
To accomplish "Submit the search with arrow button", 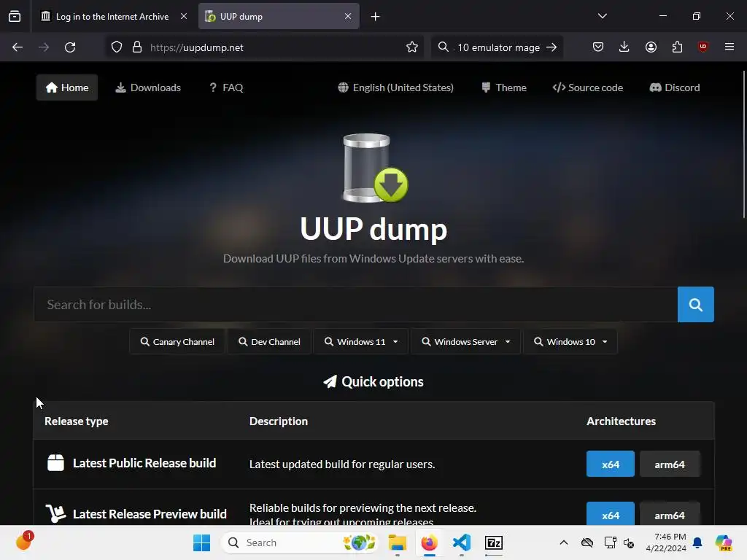I will pyautogui.click(x=551, y=47).
